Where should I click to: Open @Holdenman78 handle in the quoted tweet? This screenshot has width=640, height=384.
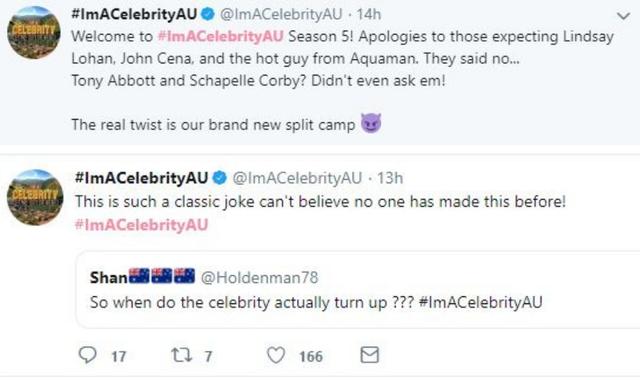260,277
